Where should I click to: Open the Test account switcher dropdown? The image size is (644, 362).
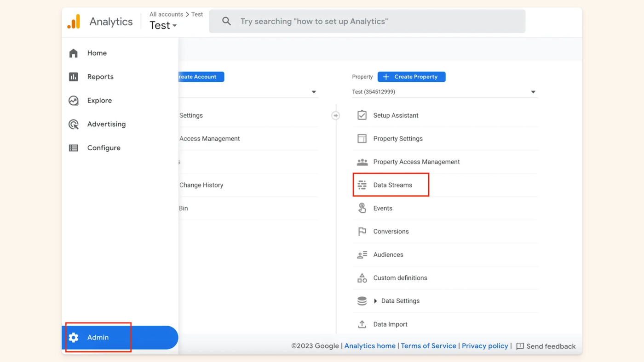coord(163,26)
